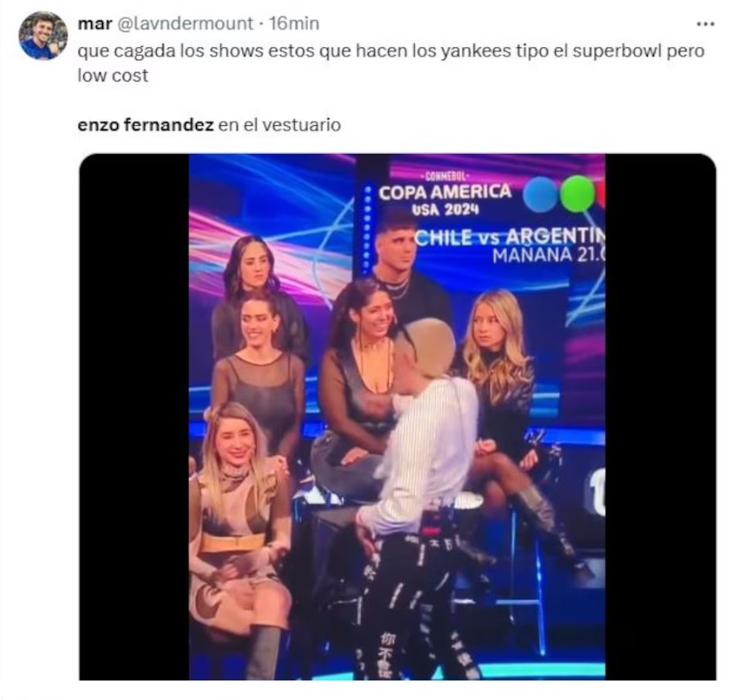Click the 16min timestamp
This screenshot has width=733, height=700.
[x=294, y=23]
